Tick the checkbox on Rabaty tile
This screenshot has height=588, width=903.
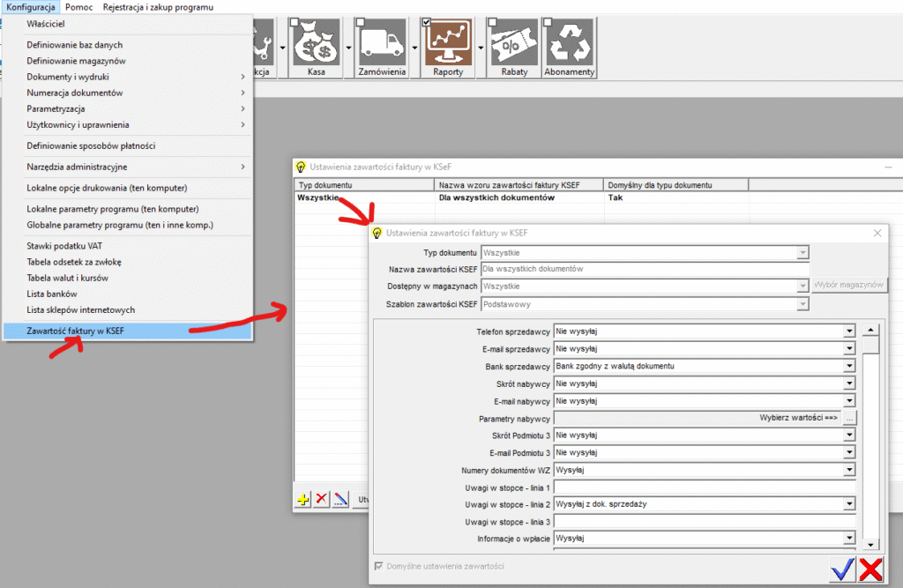pyautogui.click(x=493, y=22)
